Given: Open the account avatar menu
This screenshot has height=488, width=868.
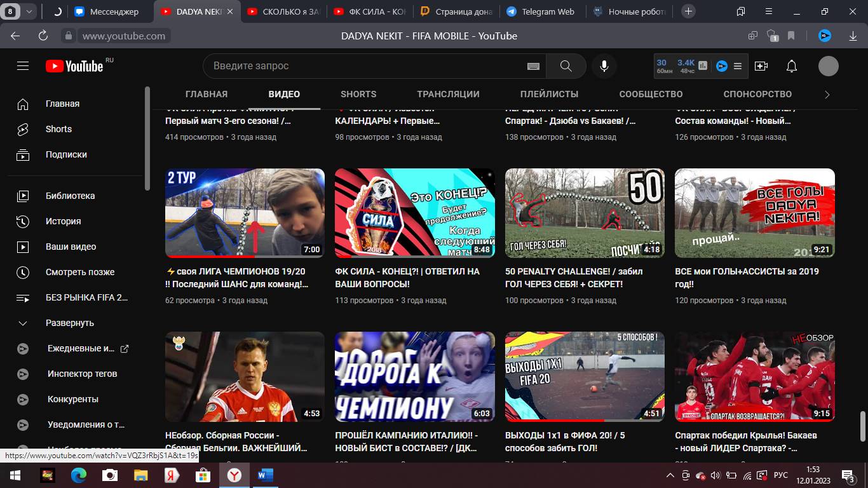Looking at the screenshot, I should coord(829,66).
